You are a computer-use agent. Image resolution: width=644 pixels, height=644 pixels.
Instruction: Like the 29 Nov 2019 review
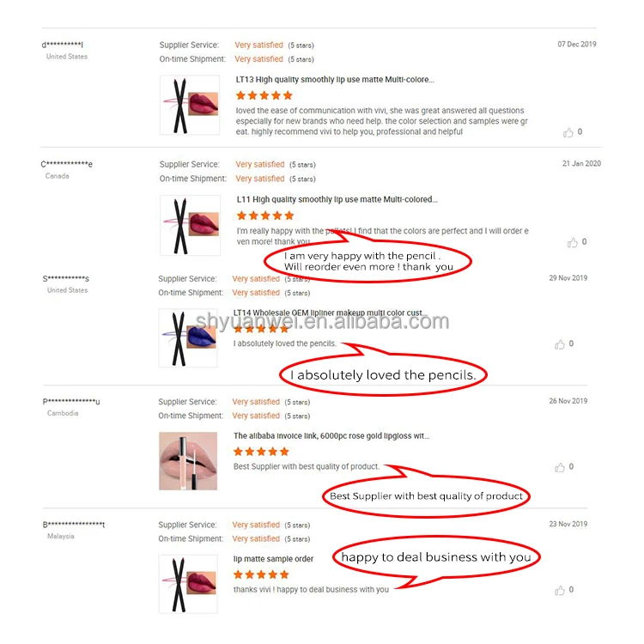coord(559,344)
